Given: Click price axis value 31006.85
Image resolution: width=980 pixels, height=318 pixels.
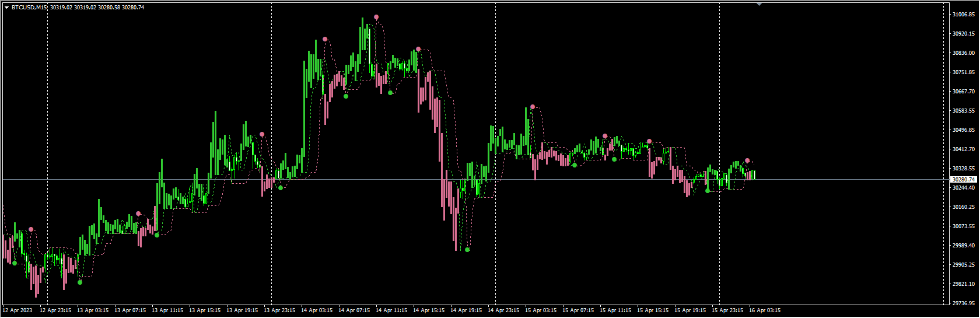Looking at the screenshot, I should click(964, 14).
